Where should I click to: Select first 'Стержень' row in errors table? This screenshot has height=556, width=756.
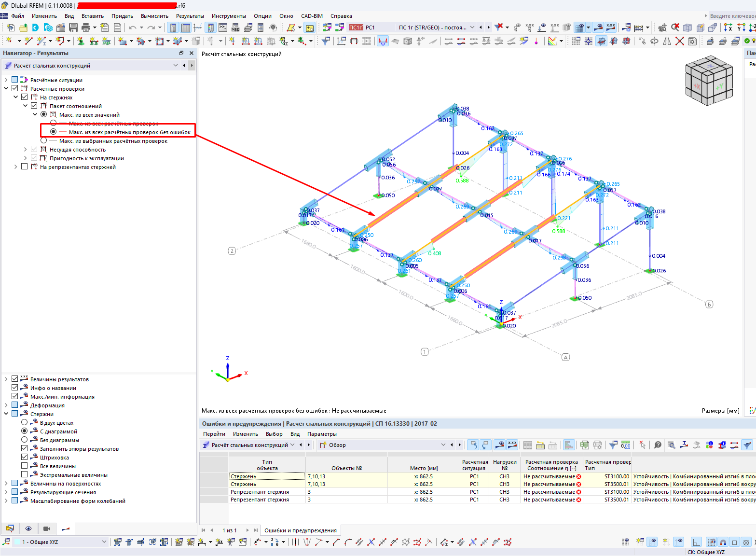243,476
